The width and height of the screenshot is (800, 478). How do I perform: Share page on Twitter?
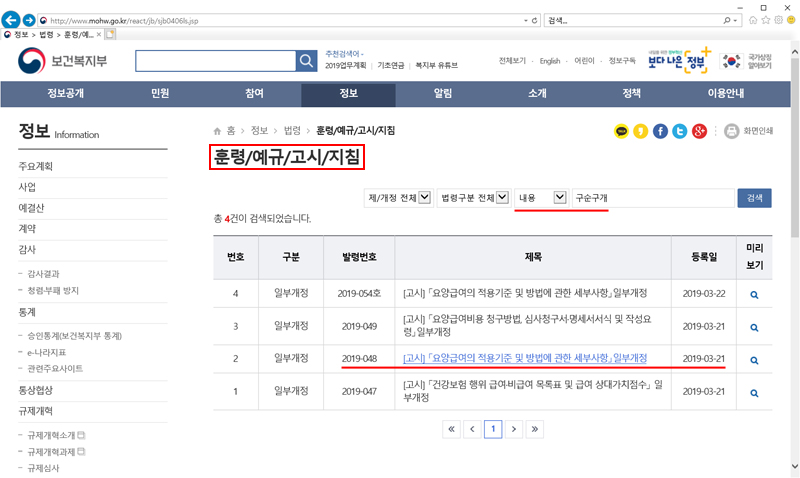pyautogui.click(x=680, y=131)
